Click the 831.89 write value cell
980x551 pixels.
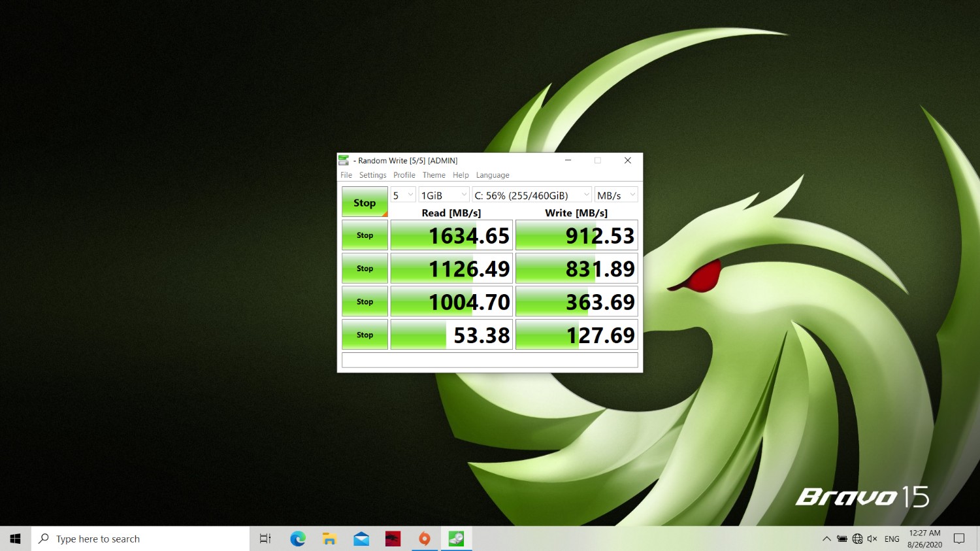coord(577,269)
